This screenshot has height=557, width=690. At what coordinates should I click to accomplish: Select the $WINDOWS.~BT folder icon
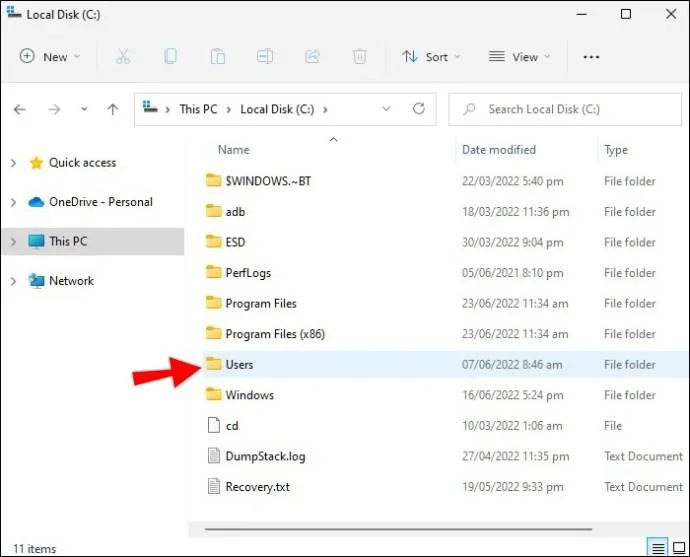coord(213,180)
